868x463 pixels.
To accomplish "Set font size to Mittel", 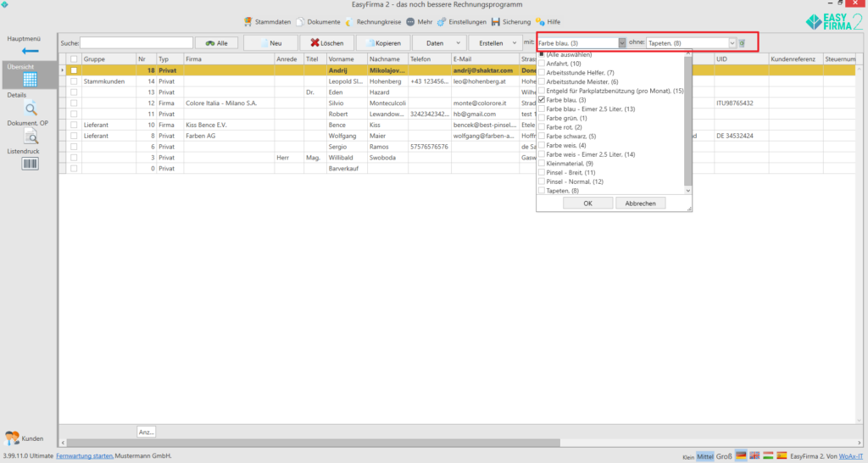I will [x=704, y=456].
